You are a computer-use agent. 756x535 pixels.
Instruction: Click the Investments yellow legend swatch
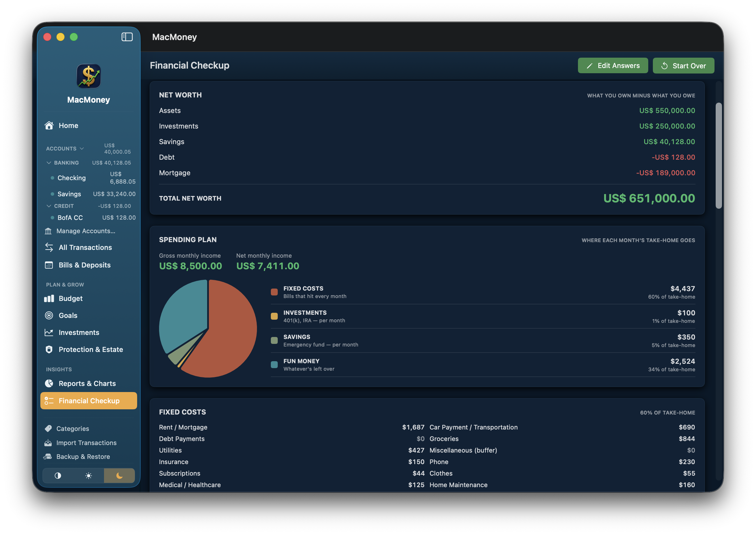pyautogui.click(x=274, y=316)
